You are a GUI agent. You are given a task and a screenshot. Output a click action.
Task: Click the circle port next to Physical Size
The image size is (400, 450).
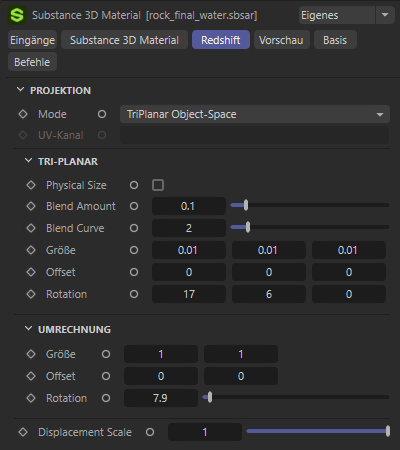pos(134,185)
